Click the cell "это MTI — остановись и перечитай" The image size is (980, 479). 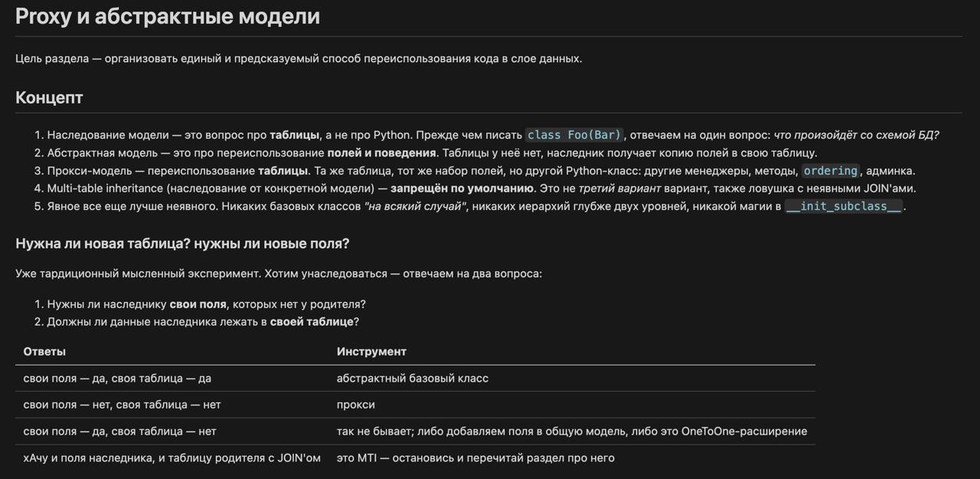[x=475, y=458]
